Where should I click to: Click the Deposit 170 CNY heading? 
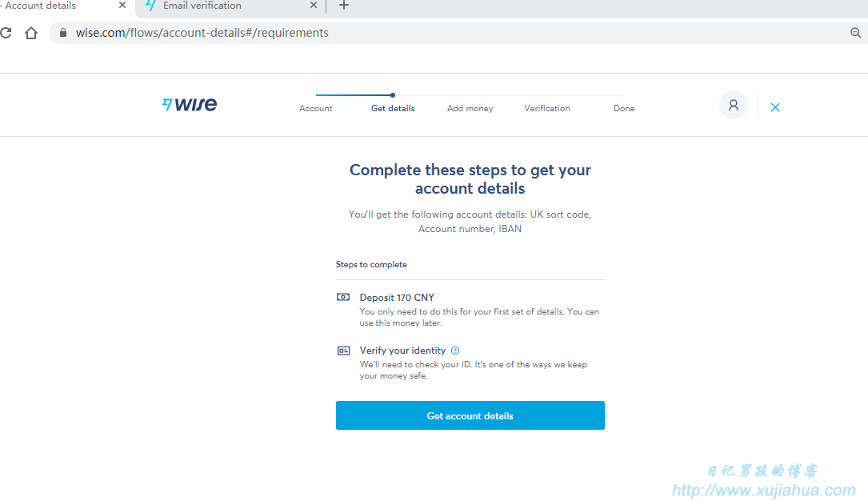point(397,297)
